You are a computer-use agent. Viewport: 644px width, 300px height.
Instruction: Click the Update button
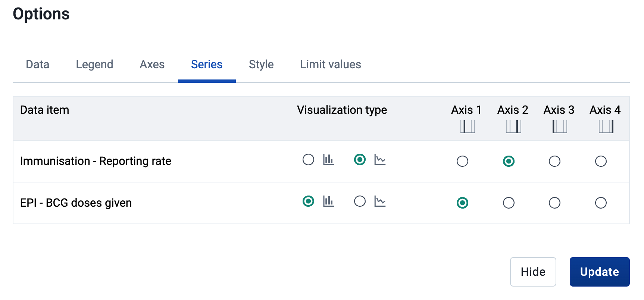(x=600, y=272)
